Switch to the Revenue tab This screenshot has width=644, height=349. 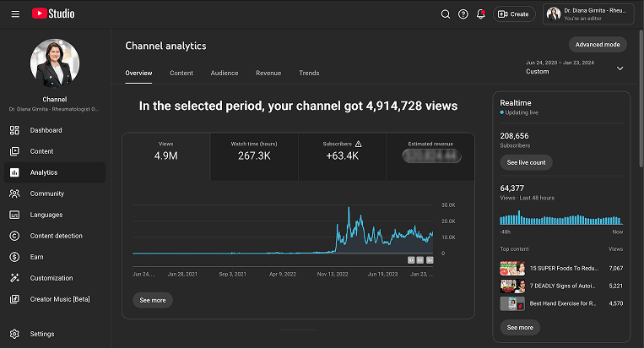click(268, 74)
